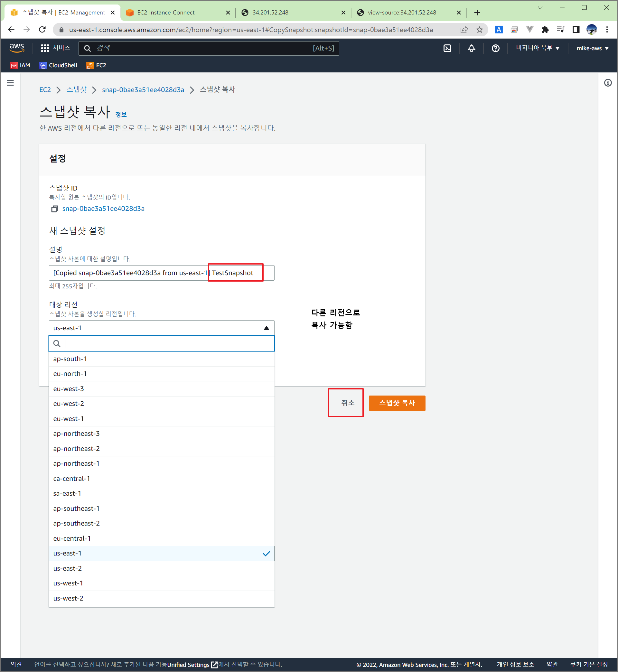Viewport: 618px width, 672px height.
Task: Collapse the us-east-1 target region dropdown
Action: point(162,328)
